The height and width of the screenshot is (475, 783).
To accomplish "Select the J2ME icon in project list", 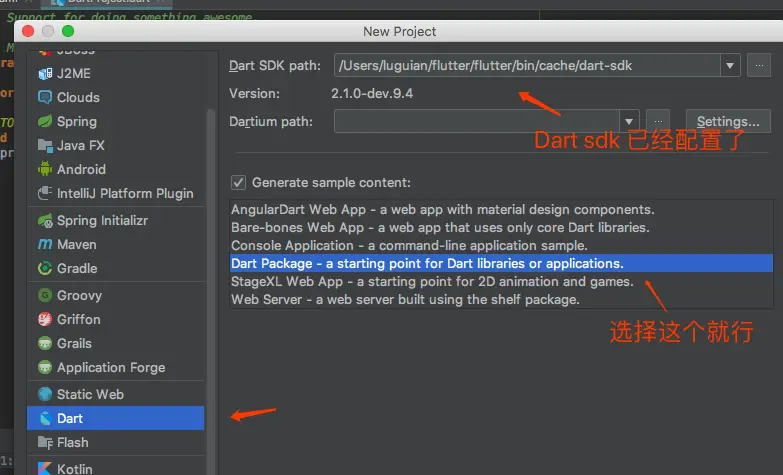I will pyautogui.click(x=45, y=74).
